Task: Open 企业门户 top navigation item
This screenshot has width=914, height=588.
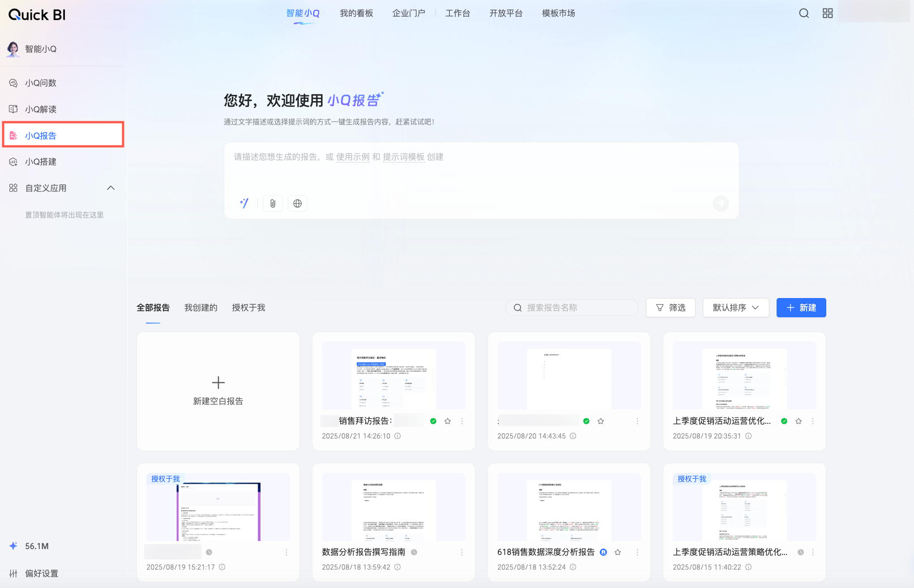Action: click(x=409, y=13)
